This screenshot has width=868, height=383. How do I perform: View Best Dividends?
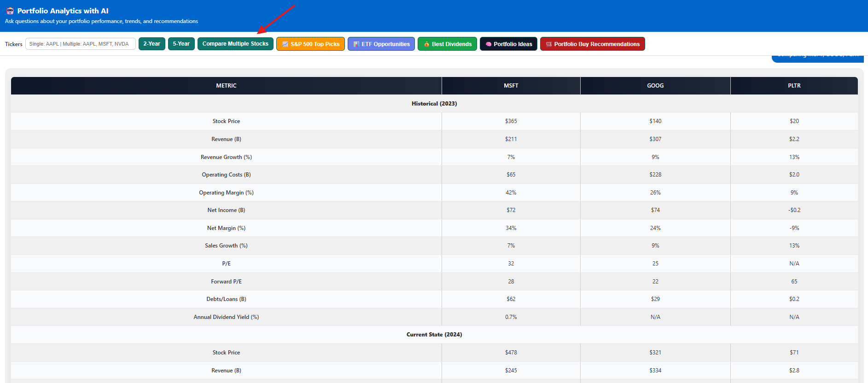point(447,44)
